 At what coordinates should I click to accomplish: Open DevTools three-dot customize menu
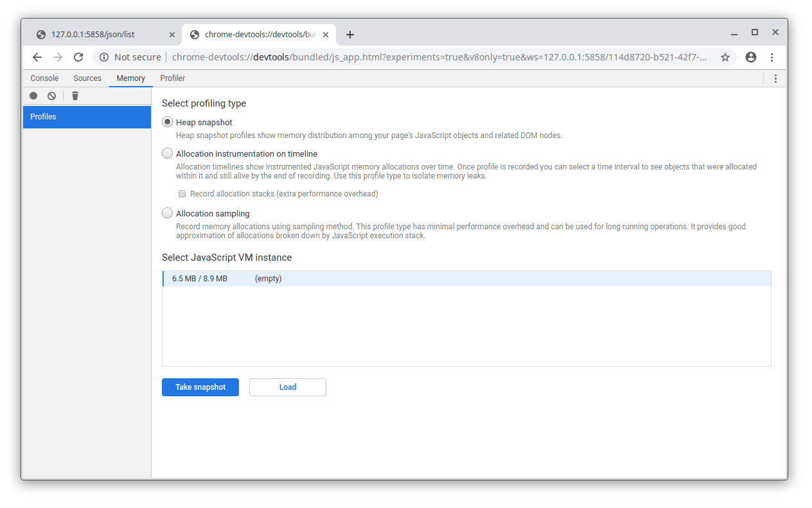[775, 78]
